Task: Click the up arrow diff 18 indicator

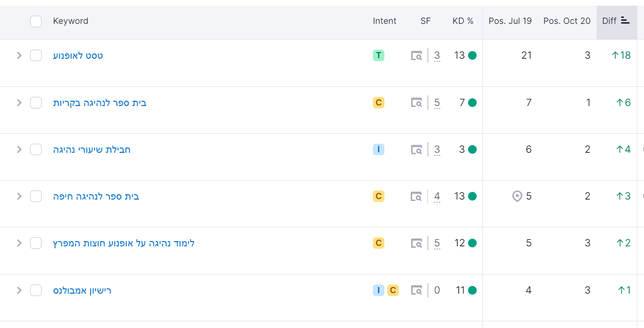Action: pyautogui.click(x=621, y=55)
